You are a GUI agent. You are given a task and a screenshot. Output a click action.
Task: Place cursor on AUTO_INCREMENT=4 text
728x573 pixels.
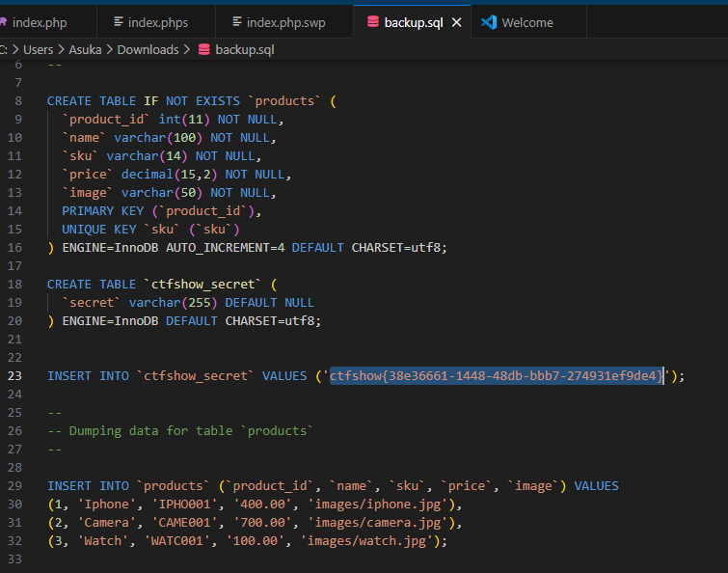tap(226, 247)
